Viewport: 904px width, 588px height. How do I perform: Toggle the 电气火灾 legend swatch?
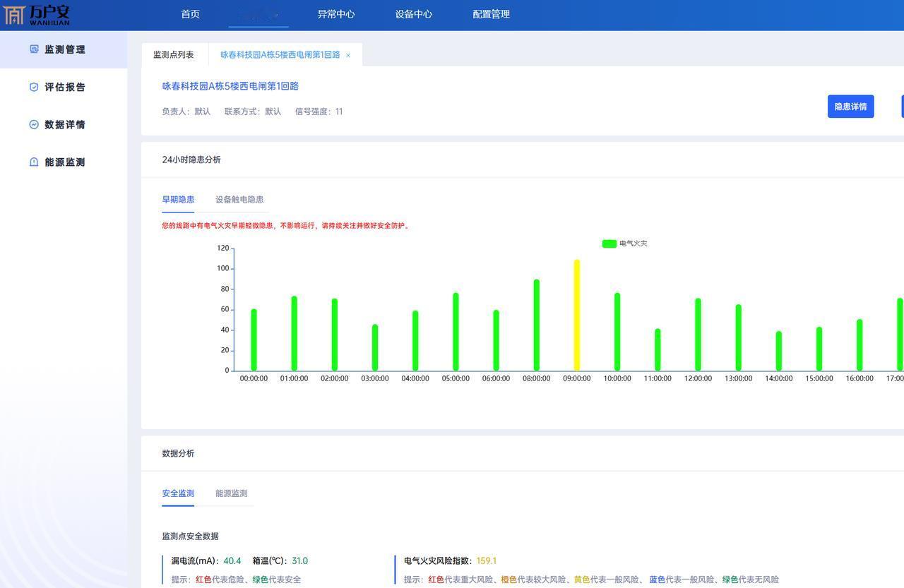(609, 244)
